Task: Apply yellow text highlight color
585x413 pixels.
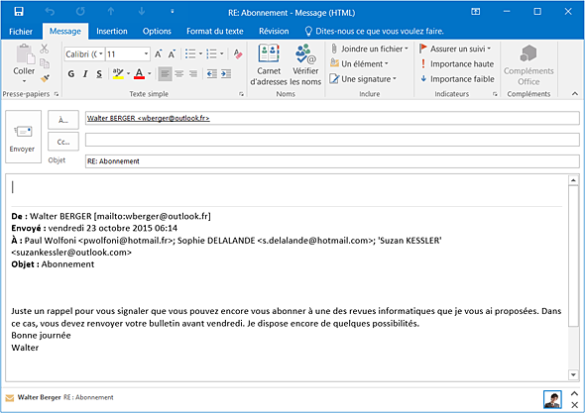Action: pos(118,73)
